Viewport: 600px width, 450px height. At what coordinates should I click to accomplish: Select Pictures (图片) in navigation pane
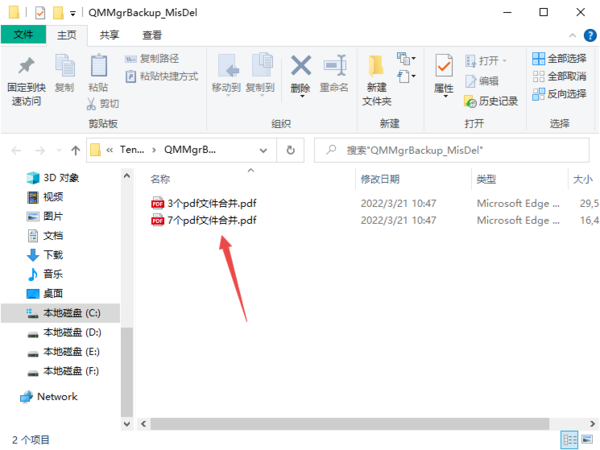pyautogui.click(x=45, y=216)
